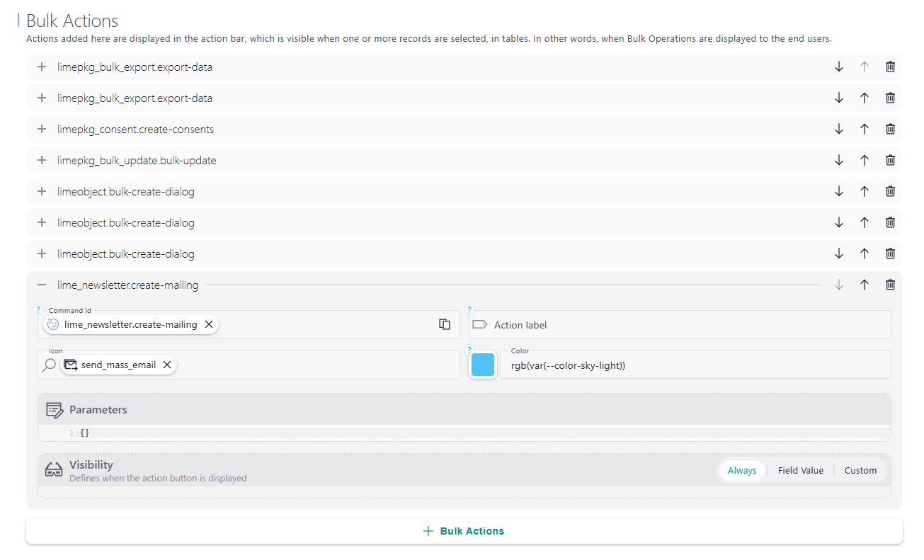The width and height of the screenshot is (924, 560).
Task: Delete the limepkg_consent.create-consents action
Action: [x=890, y=130]
